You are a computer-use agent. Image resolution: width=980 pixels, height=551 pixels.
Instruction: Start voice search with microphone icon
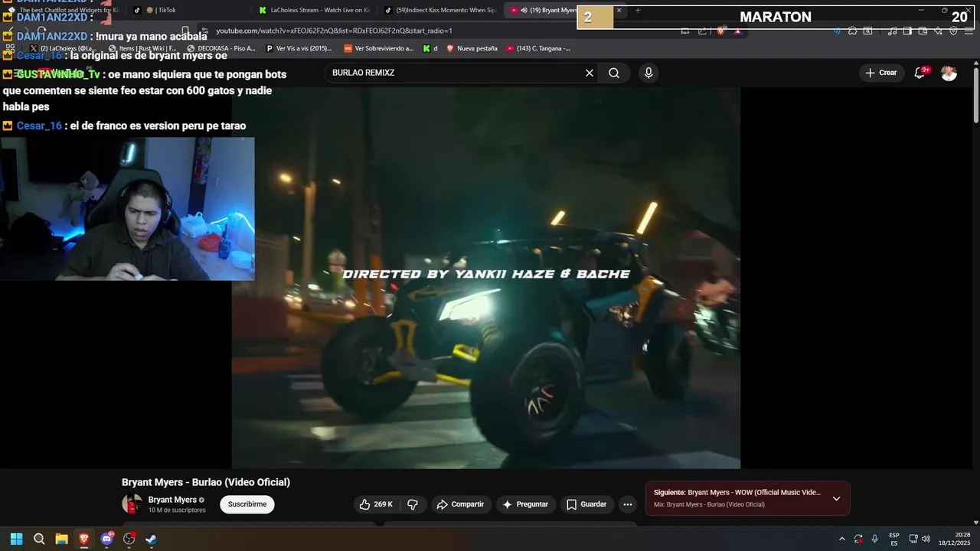[648, 73]
